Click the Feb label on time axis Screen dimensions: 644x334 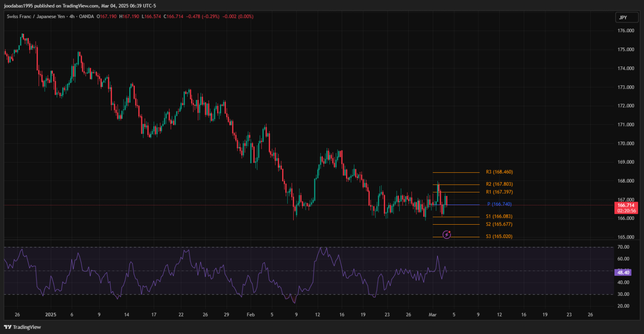tap(251, 315)
